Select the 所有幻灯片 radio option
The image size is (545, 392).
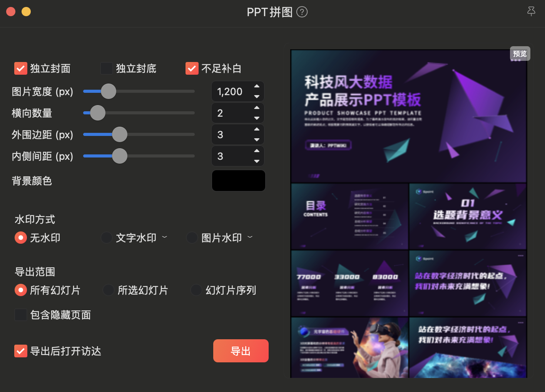click(21, 290)
